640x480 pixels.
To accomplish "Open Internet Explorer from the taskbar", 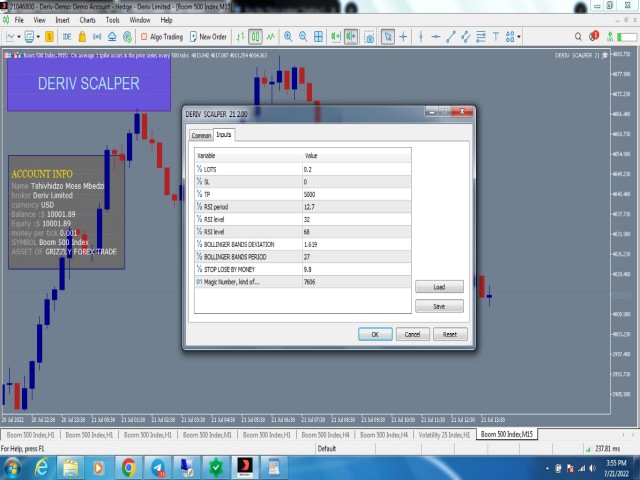I will click(41, 468).
